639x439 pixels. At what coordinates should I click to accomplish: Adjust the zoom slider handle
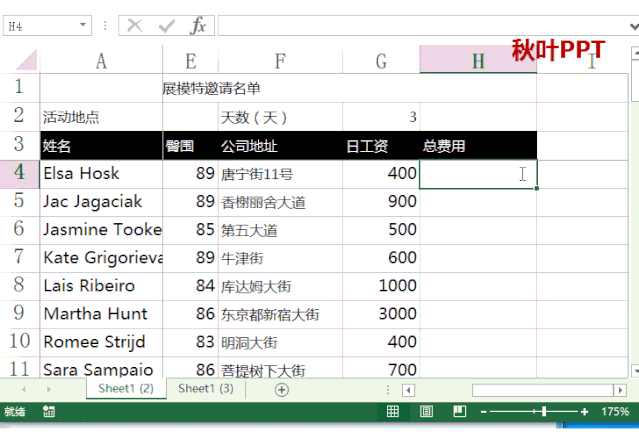point(544,412)
